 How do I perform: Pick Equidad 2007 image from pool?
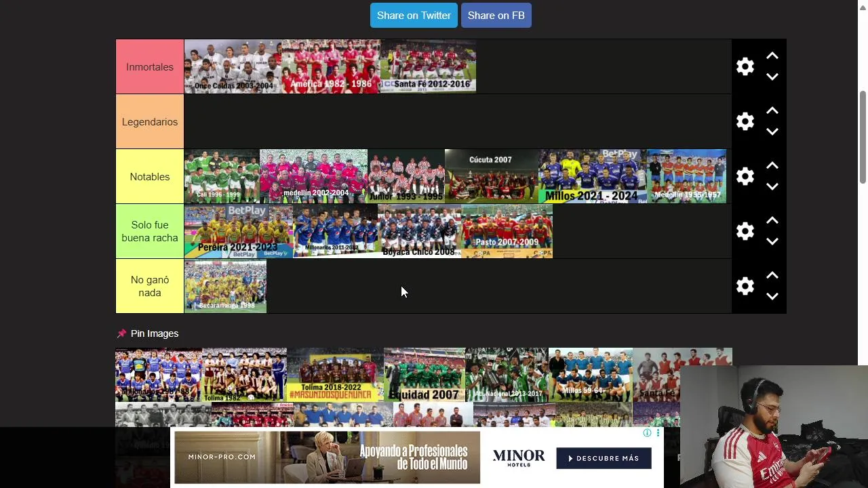[425, 375]
